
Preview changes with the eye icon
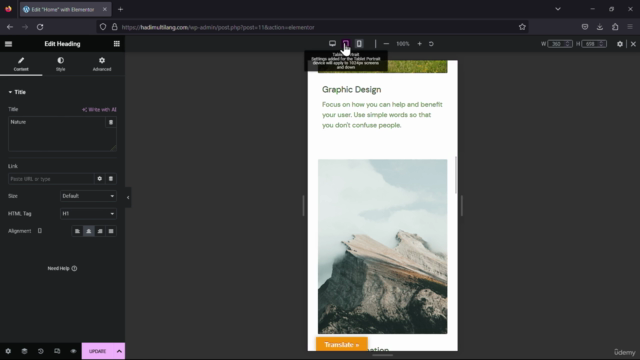click(73, 351)
